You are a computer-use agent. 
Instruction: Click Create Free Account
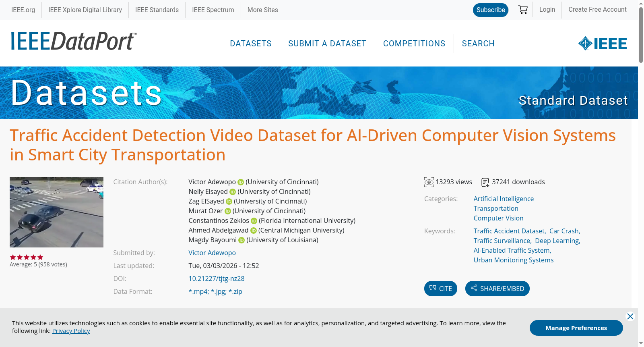click(597, 10)
